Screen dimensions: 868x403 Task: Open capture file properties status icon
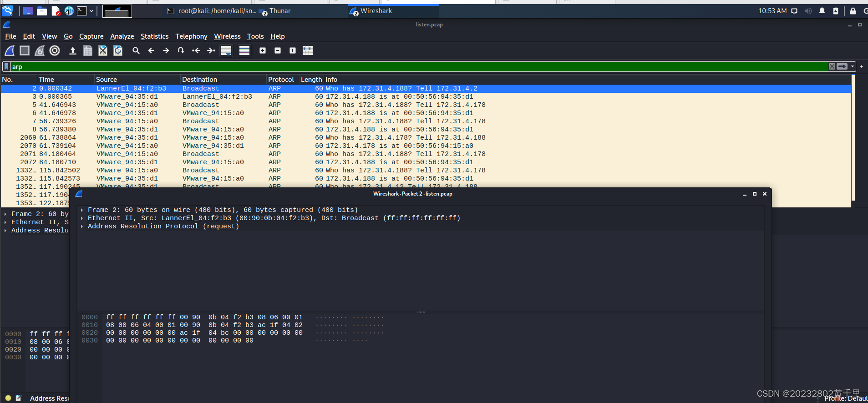pyautogui.click(x=18, y=398)
